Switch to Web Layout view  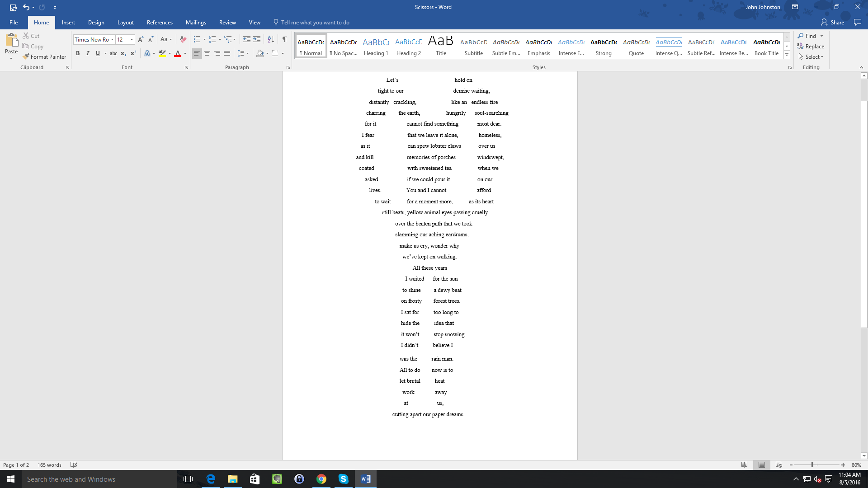click(x=779, y=465)
